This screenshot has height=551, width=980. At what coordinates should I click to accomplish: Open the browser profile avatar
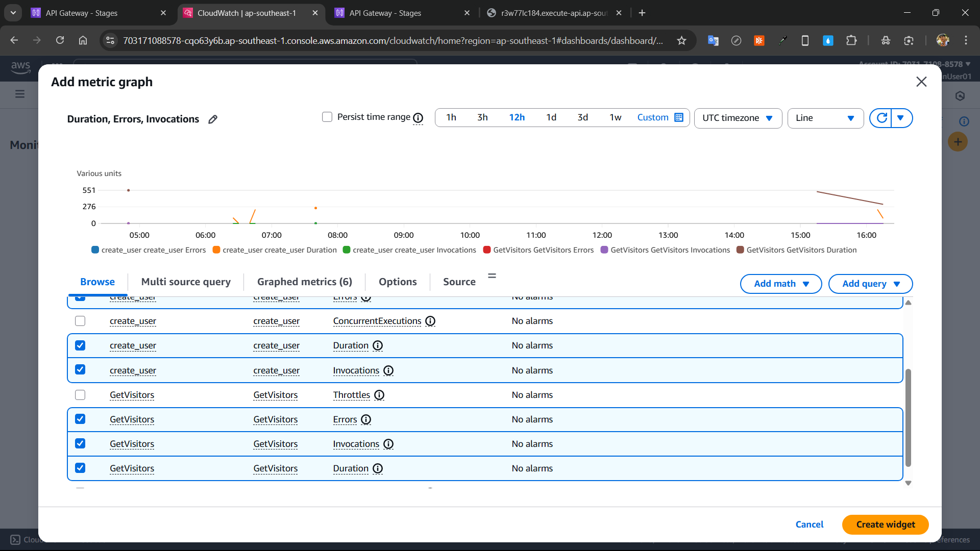pos(943,40)
